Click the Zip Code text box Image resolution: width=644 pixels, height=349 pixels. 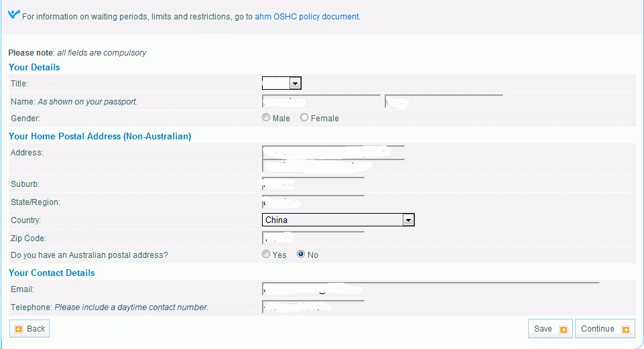coord(313,238)
